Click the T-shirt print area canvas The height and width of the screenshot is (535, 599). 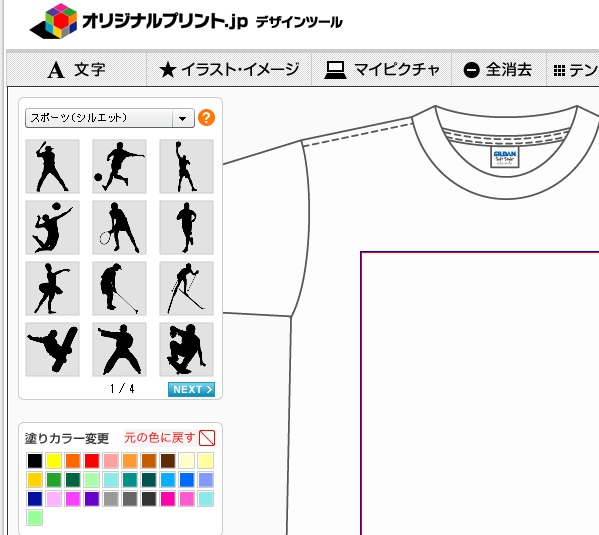(480, 394)
